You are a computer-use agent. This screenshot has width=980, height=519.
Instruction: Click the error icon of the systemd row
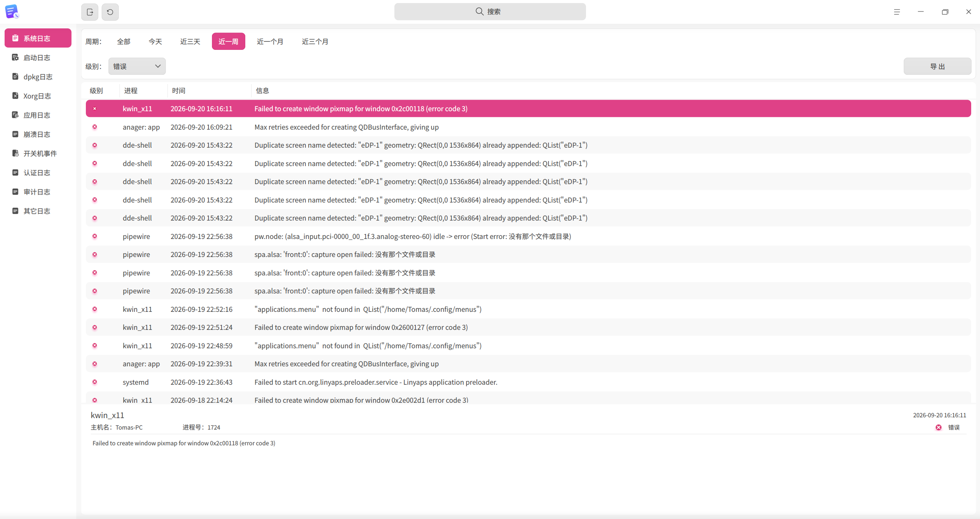point(95,382)
